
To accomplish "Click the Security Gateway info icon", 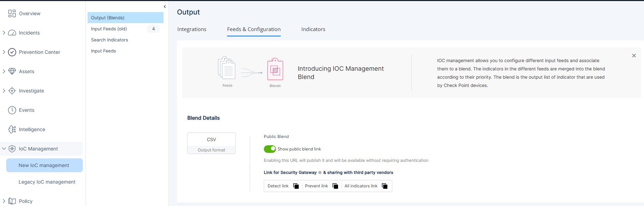I will (x=320, y=173).
